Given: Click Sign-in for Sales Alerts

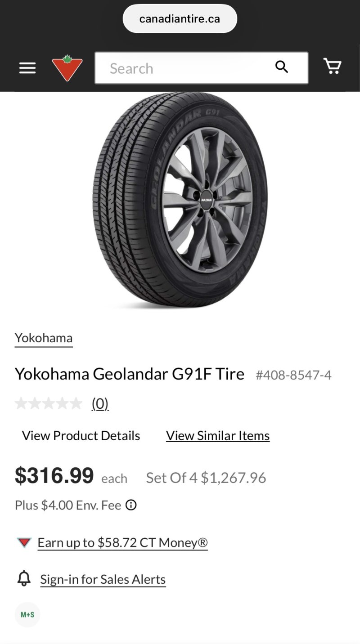Looking at the screenshot, I should tap(103, 579).
